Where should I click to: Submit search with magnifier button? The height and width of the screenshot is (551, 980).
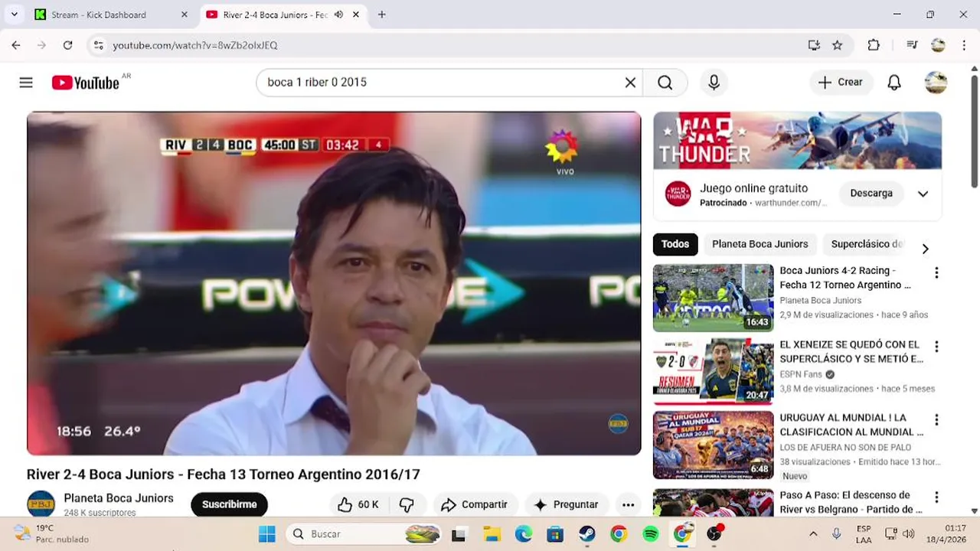click(665, 82)
